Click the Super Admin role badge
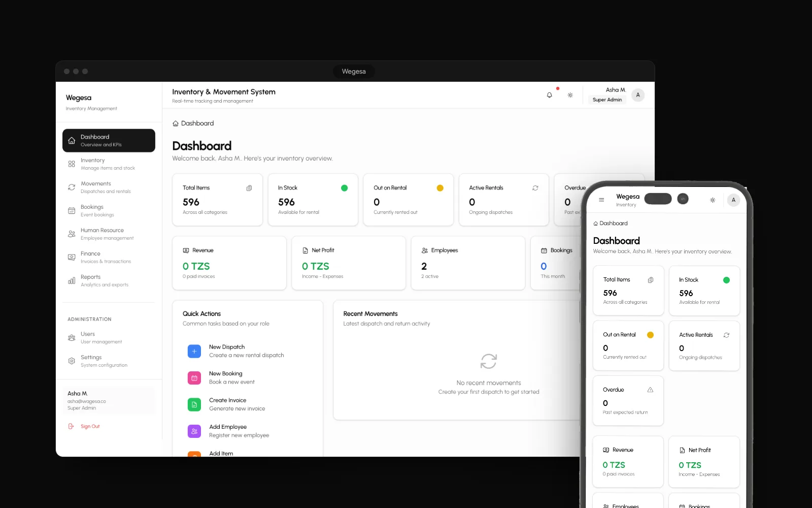 point(607,100)
